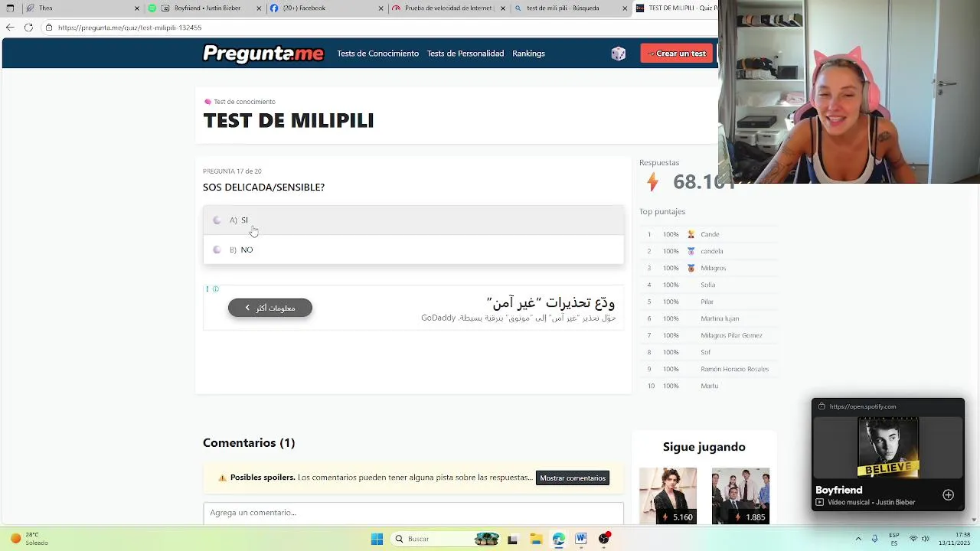Close the Boyfriend Justin Bieber tab
This screenshot has height=551, width=980.
point(259,8)
